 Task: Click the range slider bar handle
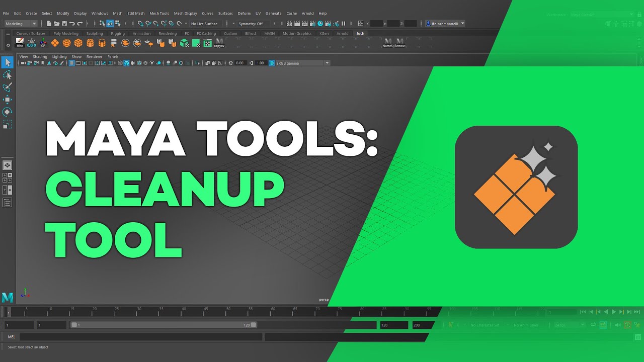(164, 325)
